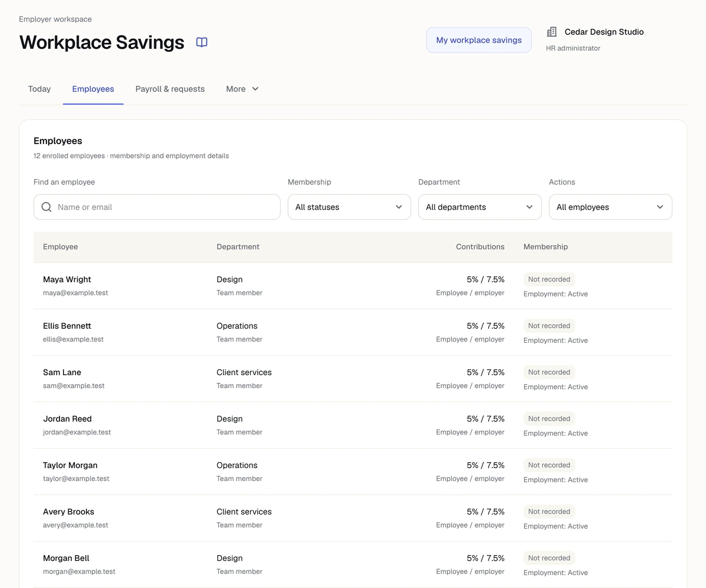
Task: Click the Cedar Design Studio organization name
Action: coord(604,32)
